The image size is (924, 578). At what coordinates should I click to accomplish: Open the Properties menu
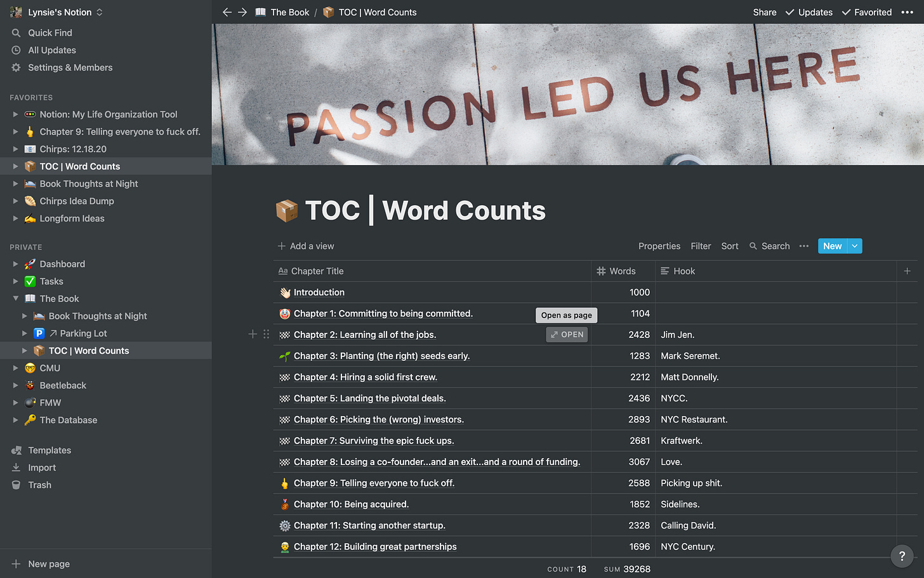659,246
